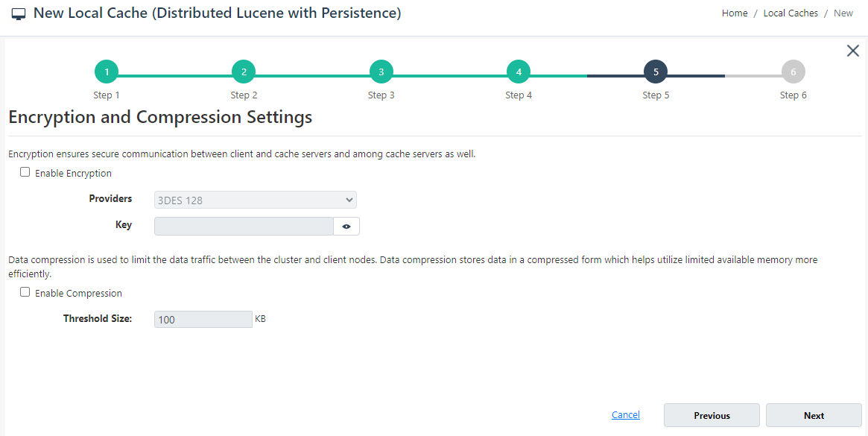Tick the Enable Compression checkbox

click(x=25, y=292)
